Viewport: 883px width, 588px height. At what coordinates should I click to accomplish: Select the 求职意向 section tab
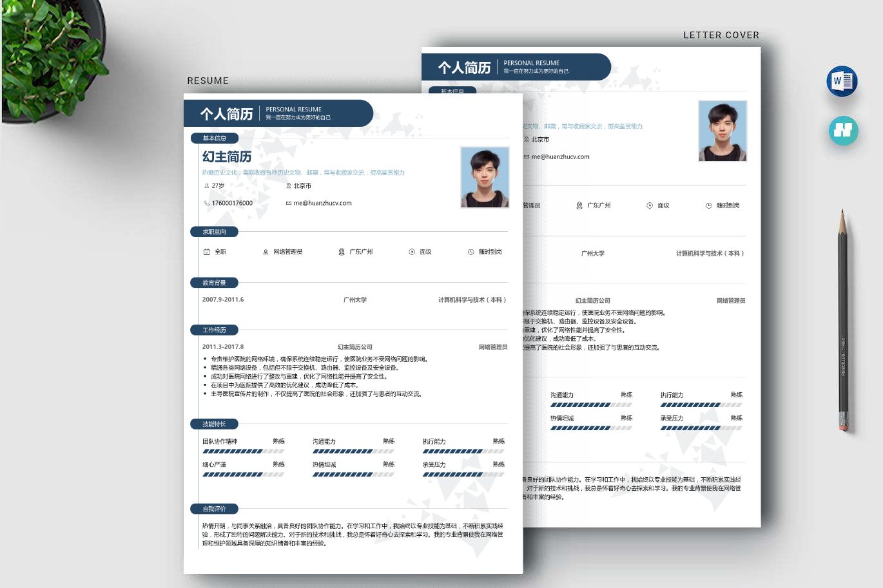215,232
